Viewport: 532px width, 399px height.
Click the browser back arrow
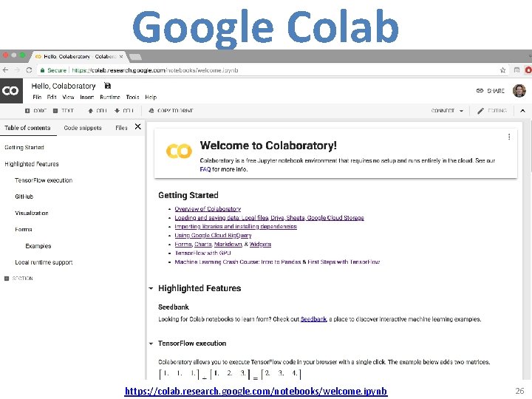pos(5,70)
